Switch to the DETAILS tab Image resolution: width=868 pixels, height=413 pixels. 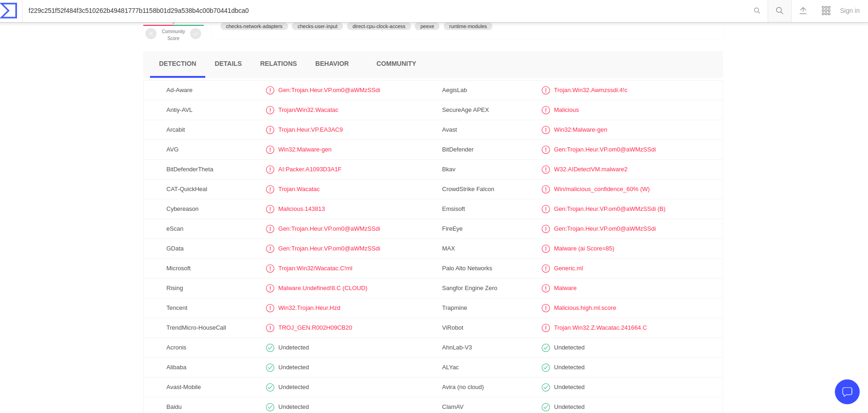228,64
